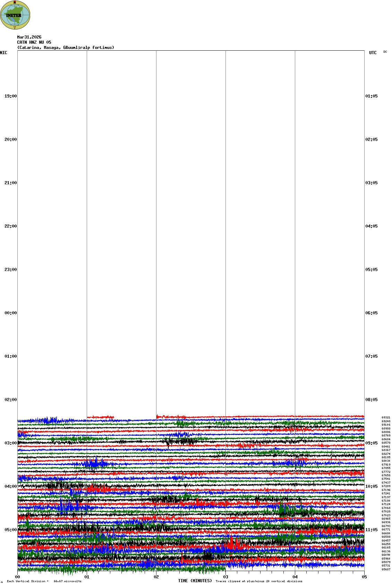392x586 pixels.
Task: Click the Mar31,2026 date text
Action: 29,37
